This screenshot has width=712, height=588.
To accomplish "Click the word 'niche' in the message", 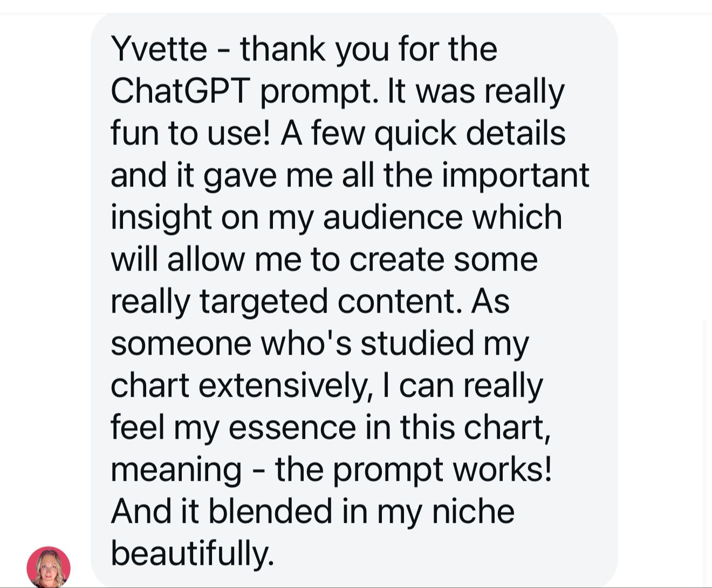I will click(x=473, y=511).
